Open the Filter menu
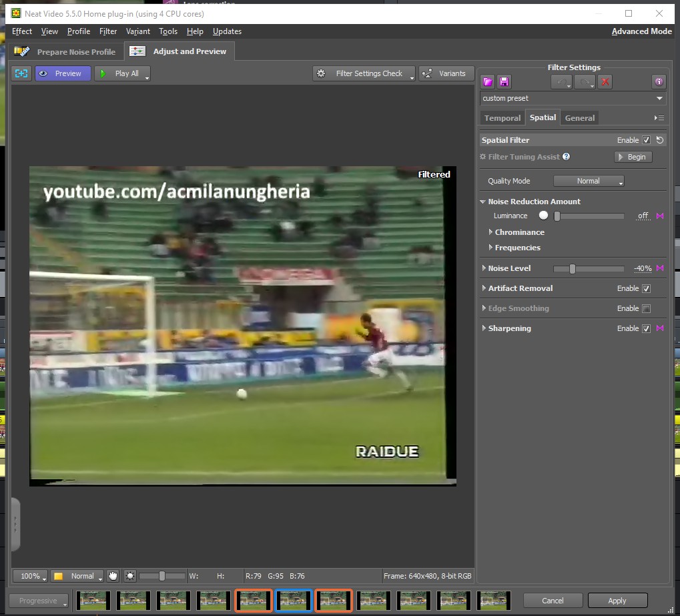 pos(107,31)
